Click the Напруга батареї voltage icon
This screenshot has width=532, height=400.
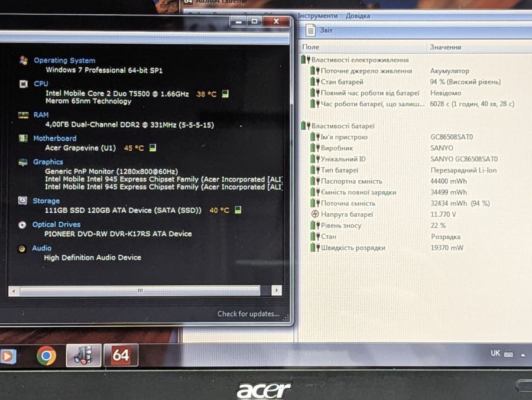pos(315,214)
